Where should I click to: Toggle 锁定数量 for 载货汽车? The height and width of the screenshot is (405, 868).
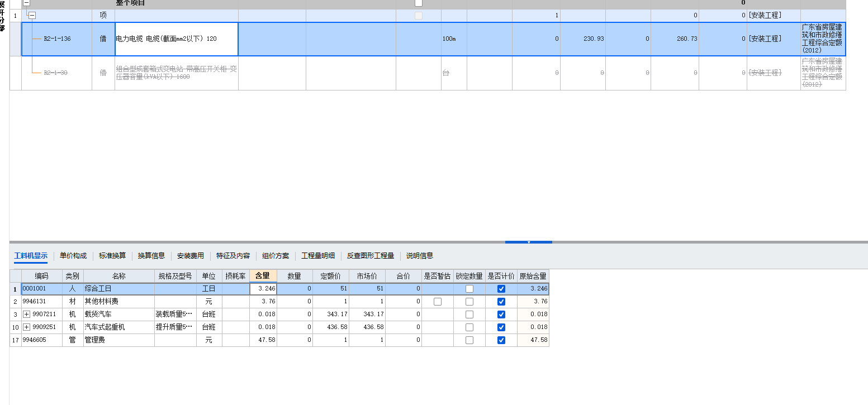(469, 315)
